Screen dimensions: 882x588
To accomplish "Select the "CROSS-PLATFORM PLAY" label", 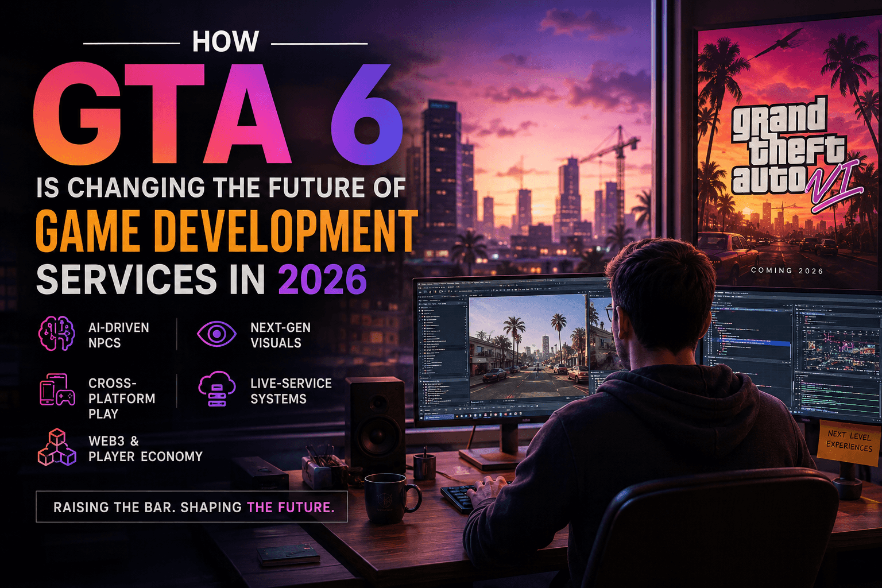I will (x=122, y=399).
